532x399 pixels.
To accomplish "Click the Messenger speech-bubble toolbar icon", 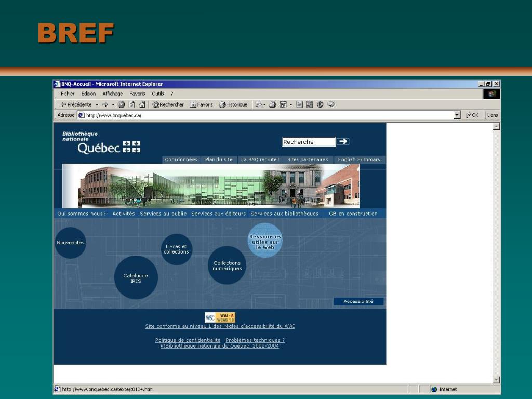I will 331,104.
